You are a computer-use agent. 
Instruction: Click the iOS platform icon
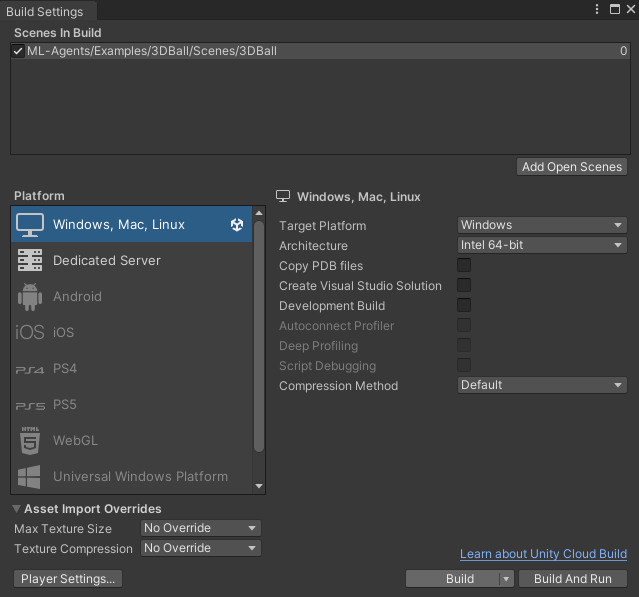click(30, 332)
